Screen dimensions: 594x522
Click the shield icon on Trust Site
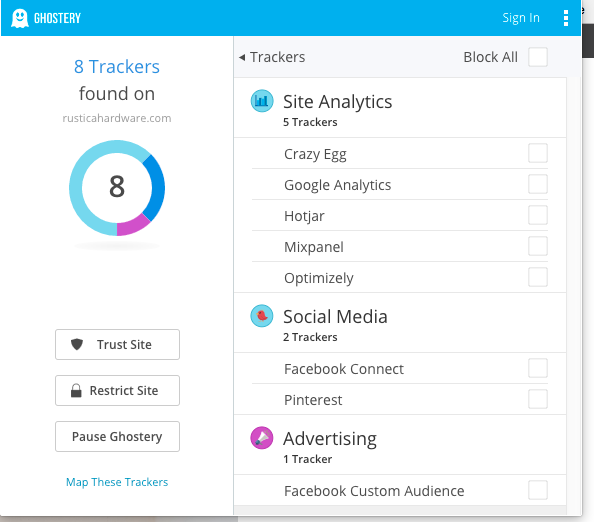coord(77,344)
